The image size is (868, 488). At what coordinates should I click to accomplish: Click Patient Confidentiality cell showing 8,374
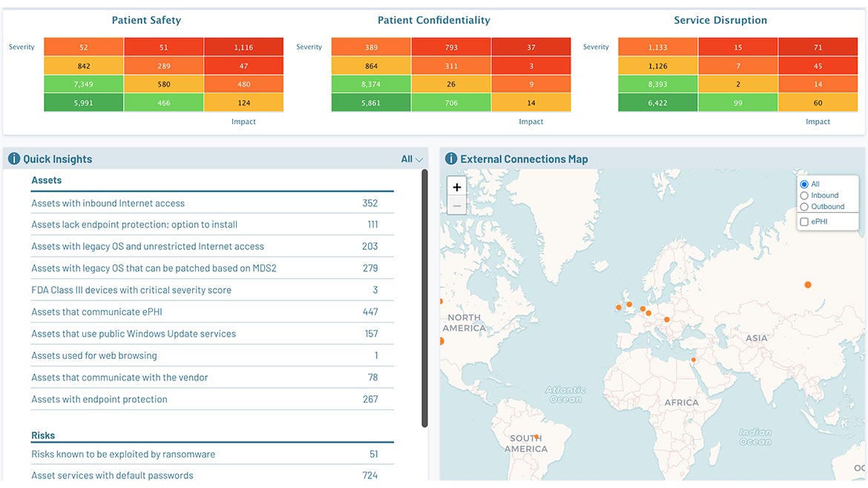371,85
